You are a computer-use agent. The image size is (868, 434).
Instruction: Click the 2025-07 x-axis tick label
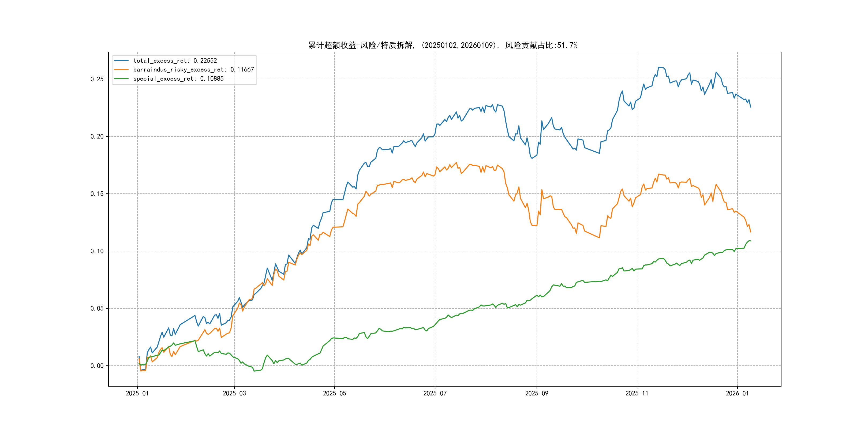435,393
